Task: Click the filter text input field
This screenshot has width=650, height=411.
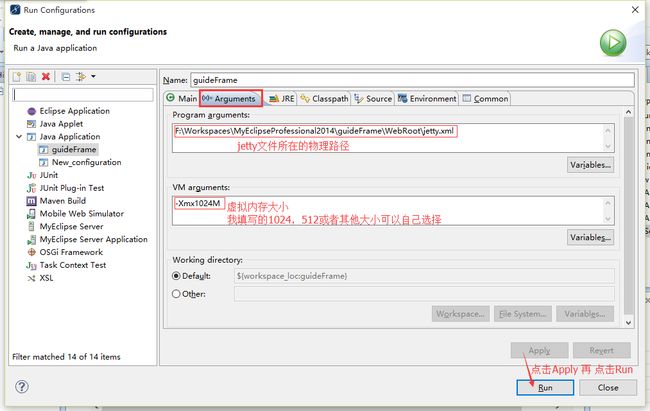Action: coord(83,95)
